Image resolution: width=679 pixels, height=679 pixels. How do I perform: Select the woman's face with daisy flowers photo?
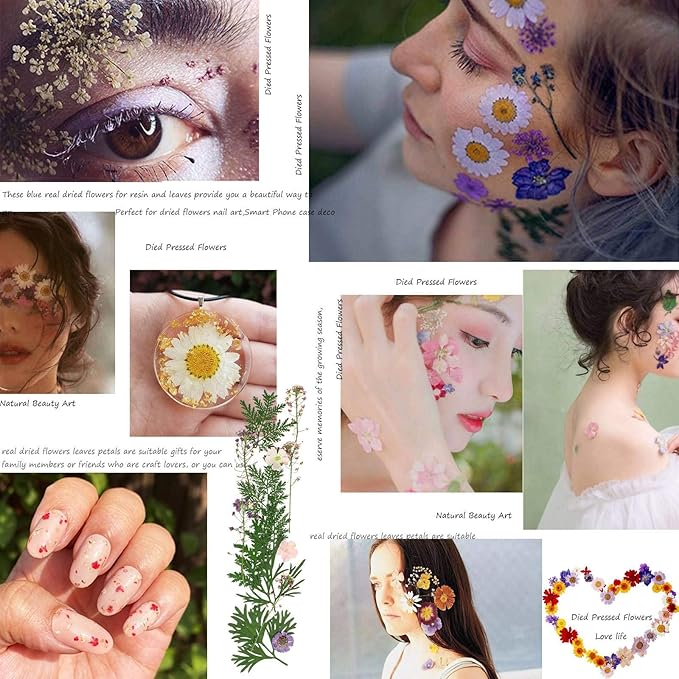[x=494, y=130]
